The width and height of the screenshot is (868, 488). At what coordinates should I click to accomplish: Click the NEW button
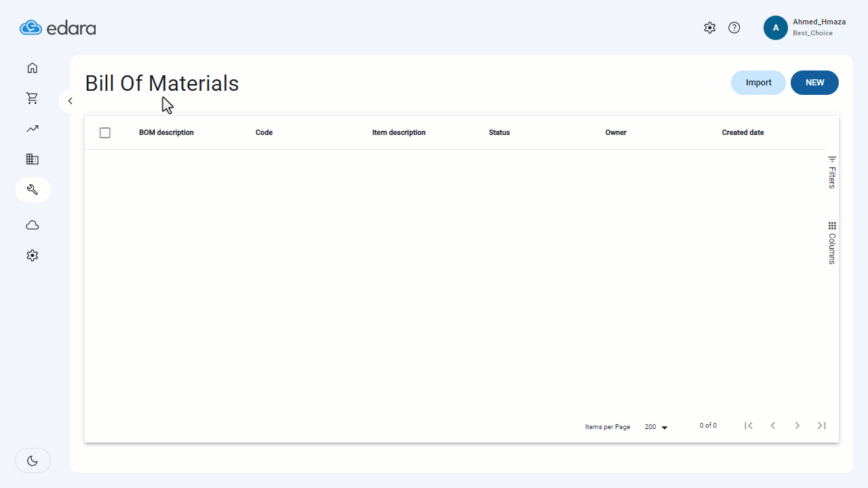pyautogui.click(x=814, y=83)
